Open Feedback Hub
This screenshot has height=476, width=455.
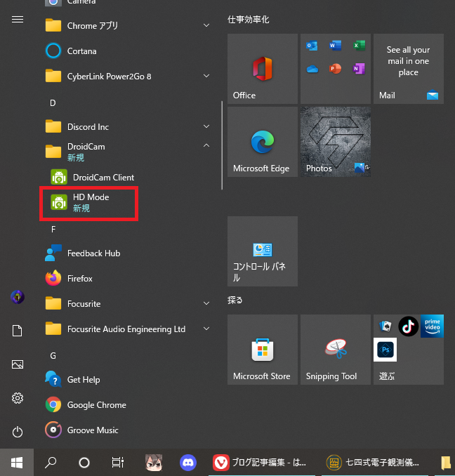(x=127, y=253)
